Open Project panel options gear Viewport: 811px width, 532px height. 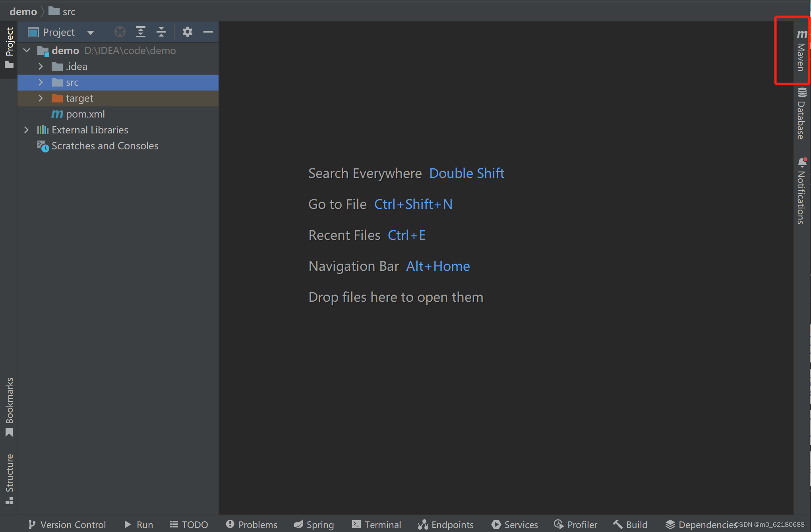pos(187,32)
